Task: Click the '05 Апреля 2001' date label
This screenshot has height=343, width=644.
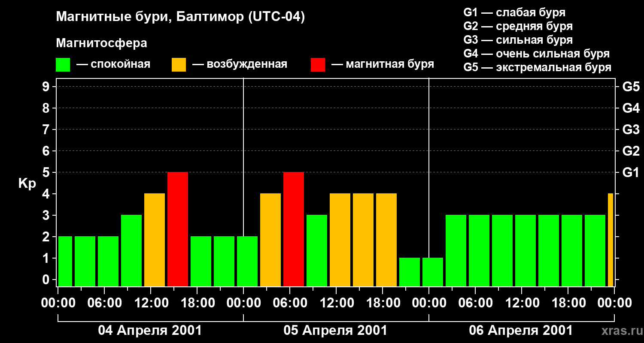Action: tap(335, 331)
